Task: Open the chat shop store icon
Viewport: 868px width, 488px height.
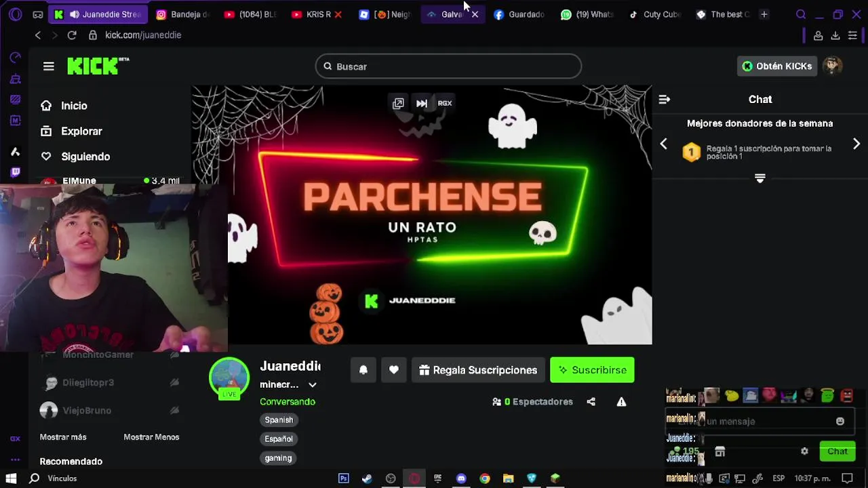Action: coord(720,451)
